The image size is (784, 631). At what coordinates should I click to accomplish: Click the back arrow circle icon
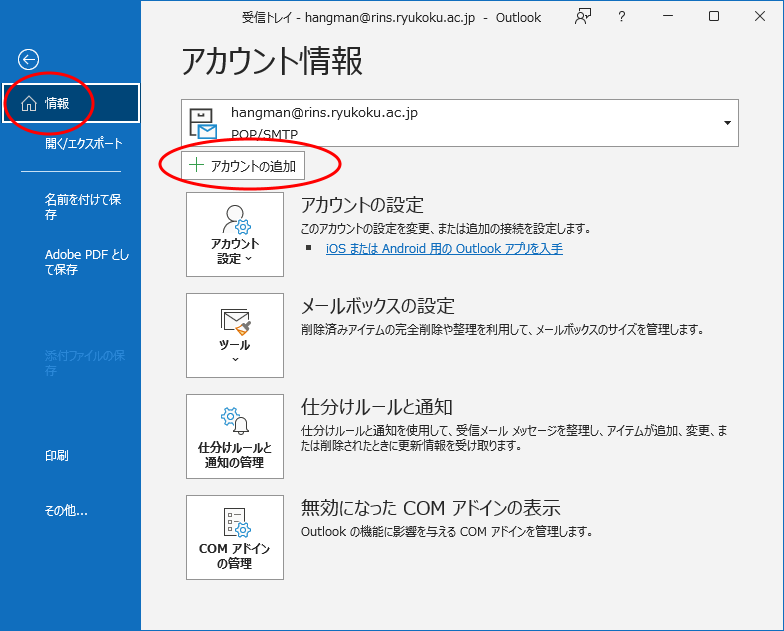pyautogui.click(x=28, y=60)
